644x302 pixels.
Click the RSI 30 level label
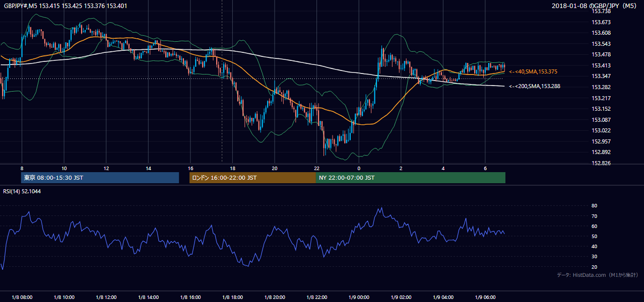pos(594,257)
